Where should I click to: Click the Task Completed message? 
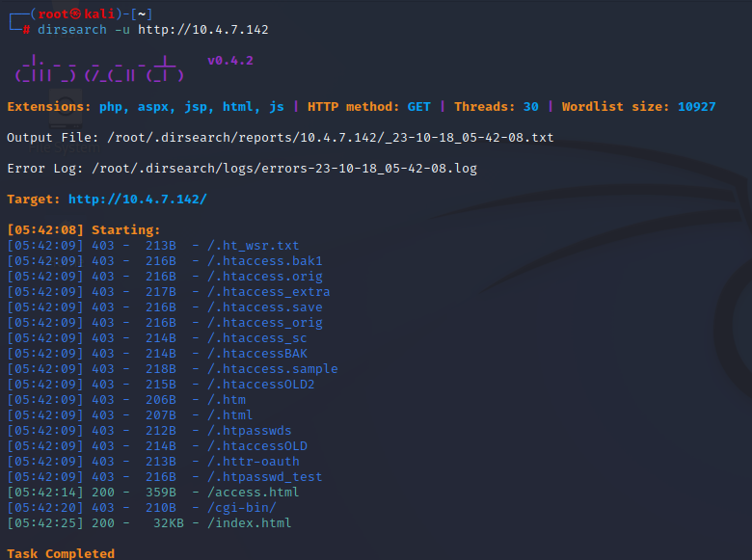coord(61,554)
